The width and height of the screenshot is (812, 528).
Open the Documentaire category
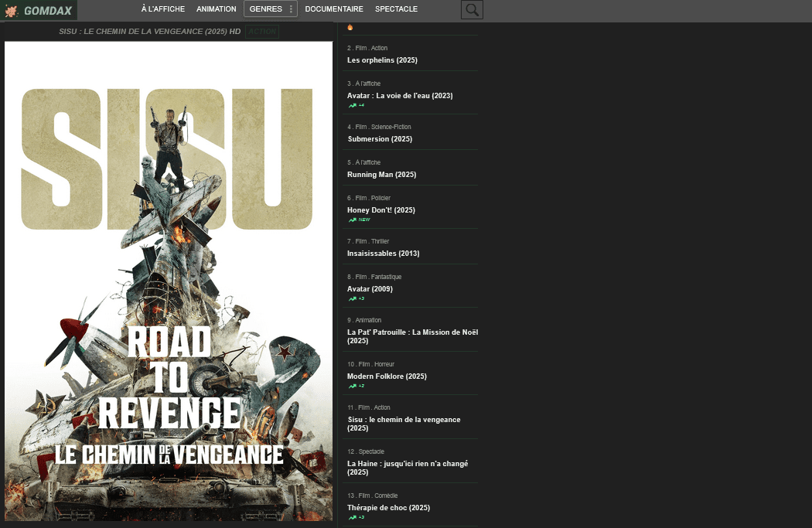(x=334, y=9)
